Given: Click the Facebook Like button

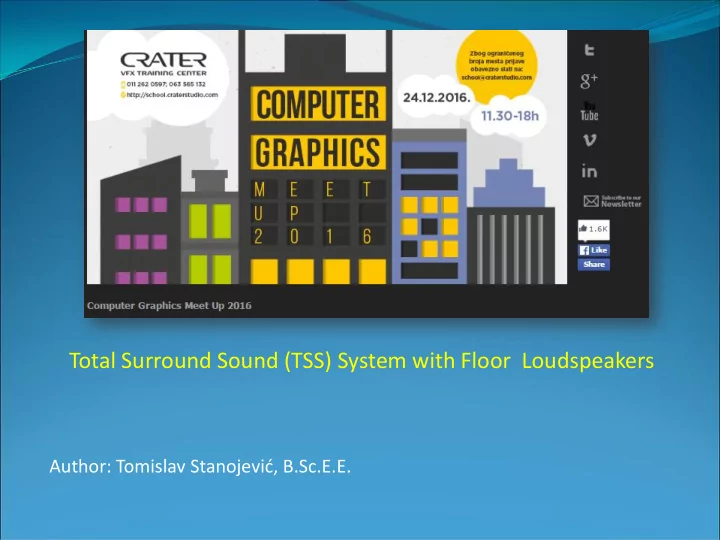Looking at the screenshot, I should pyautogui.click(x=594, y=250).
